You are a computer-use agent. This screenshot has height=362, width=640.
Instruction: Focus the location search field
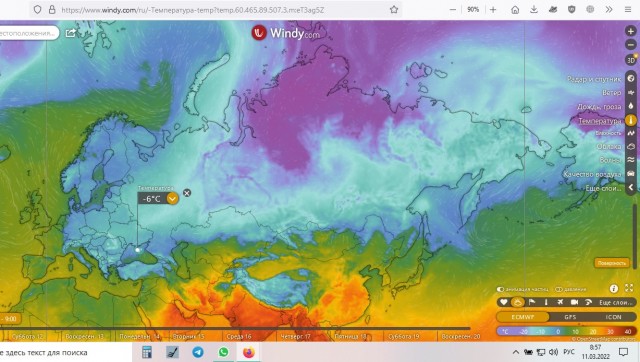[29, 33]
